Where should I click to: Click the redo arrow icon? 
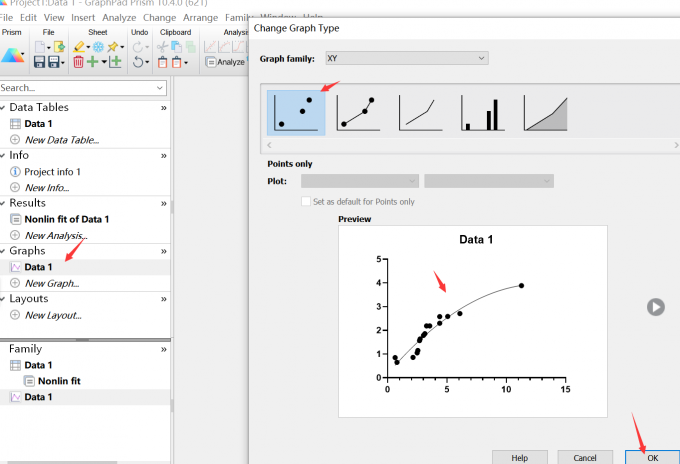[x=137, y=46]
